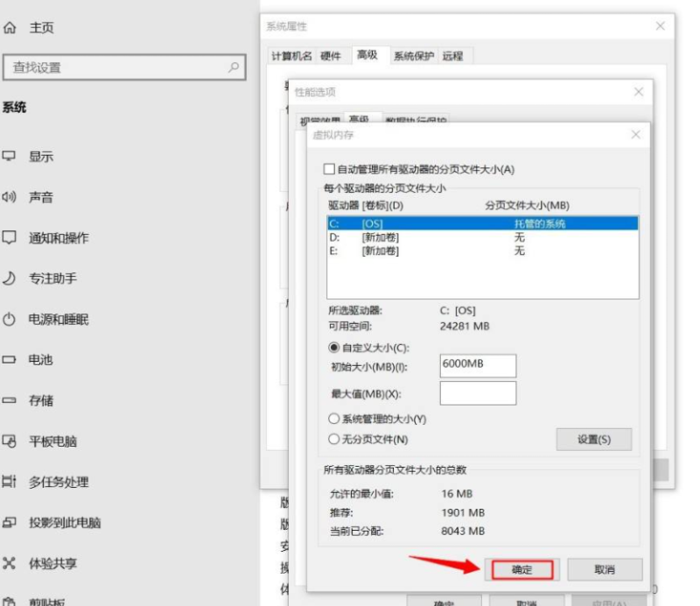700x606 pixels.
Task: Open 剪贴板 clipboard icon
Action: pyautogui.click(x=9, y=602)
